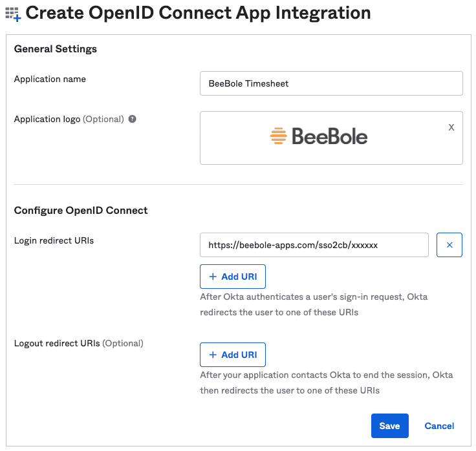Click the Login redirect URIs label
476x451 pixels.
pos(54,240)
